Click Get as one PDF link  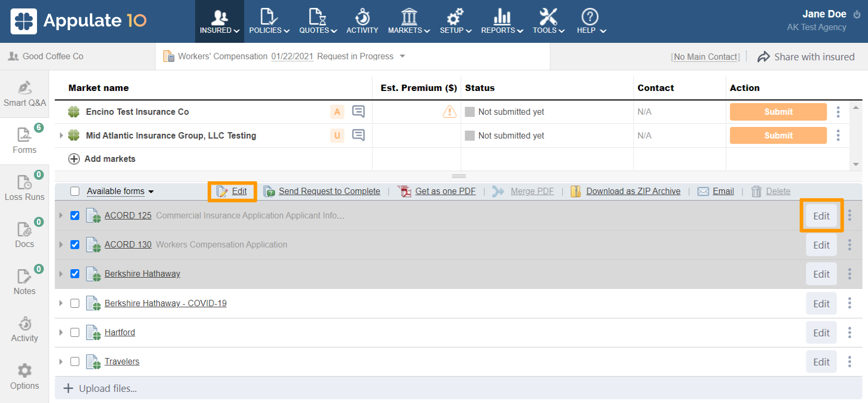click(x=445, y=191)
